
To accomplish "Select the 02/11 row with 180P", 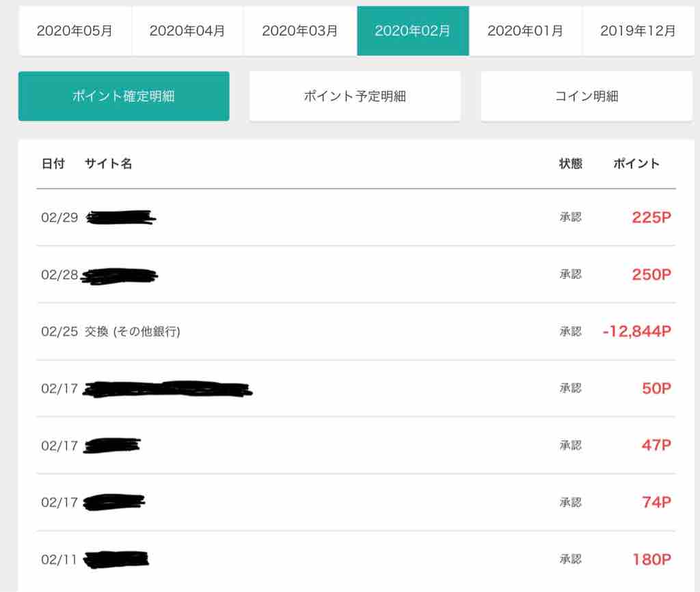I will click(x=355, y=559).
